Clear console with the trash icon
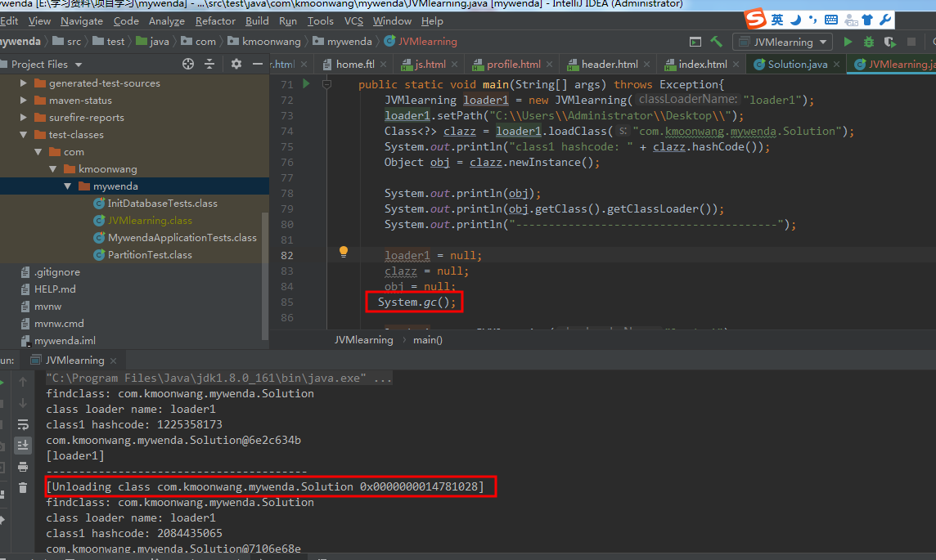936x560 pixels. pyautogui.click(x=23, y=488)
